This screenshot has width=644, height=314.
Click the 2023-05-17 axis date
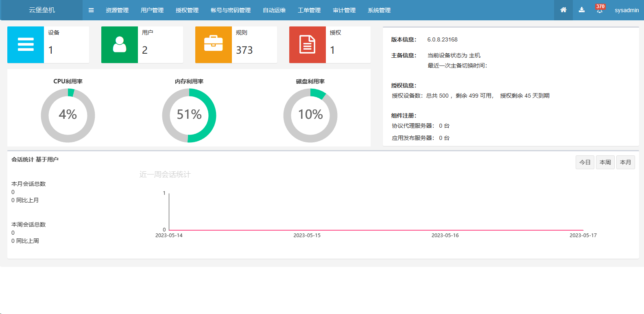583,235
